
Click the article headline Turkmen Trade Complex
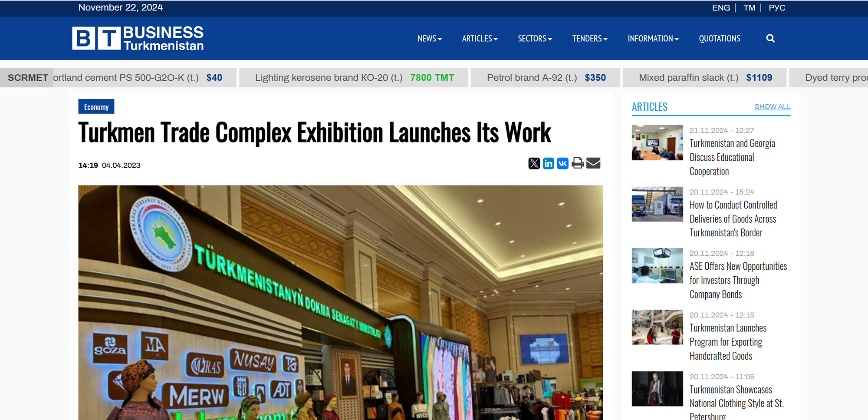315,132
